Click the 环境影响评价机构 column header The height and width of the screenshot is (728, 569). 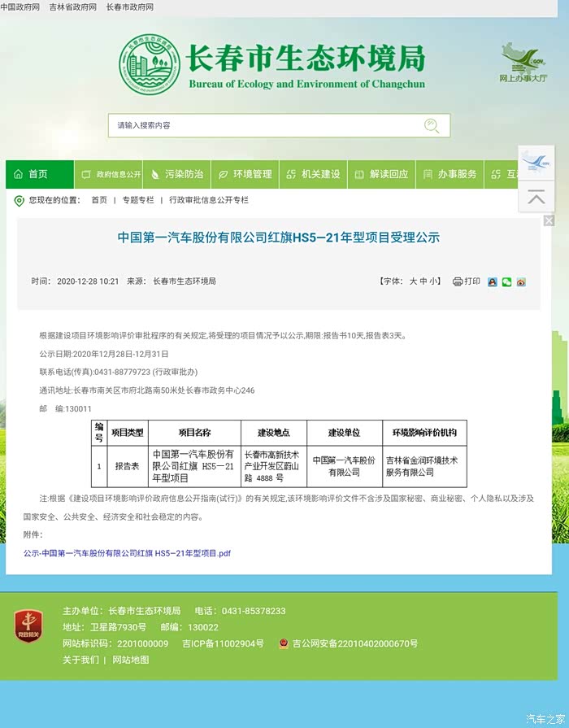pyautogui.click(x=424, y=433)
